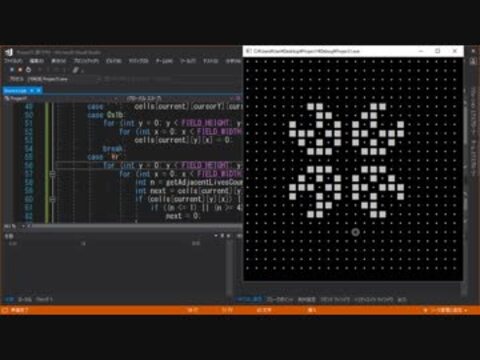Open the Edit menu
480x360 pixels.
pyautogui.click(x=37, y=61)
